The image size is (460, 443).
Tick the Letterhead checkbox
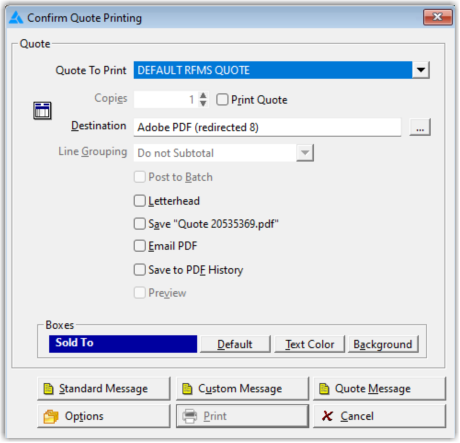pos(140,201)
